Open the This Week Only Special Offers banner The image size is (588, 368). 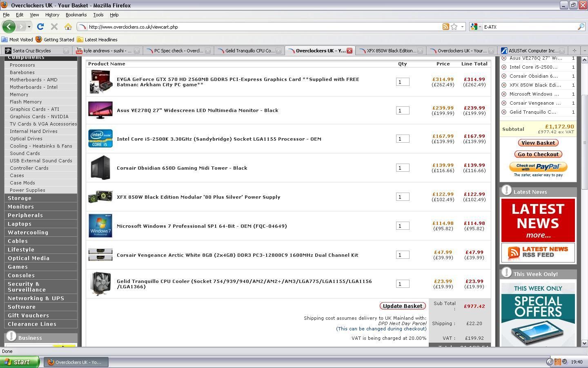coord(538,314)
